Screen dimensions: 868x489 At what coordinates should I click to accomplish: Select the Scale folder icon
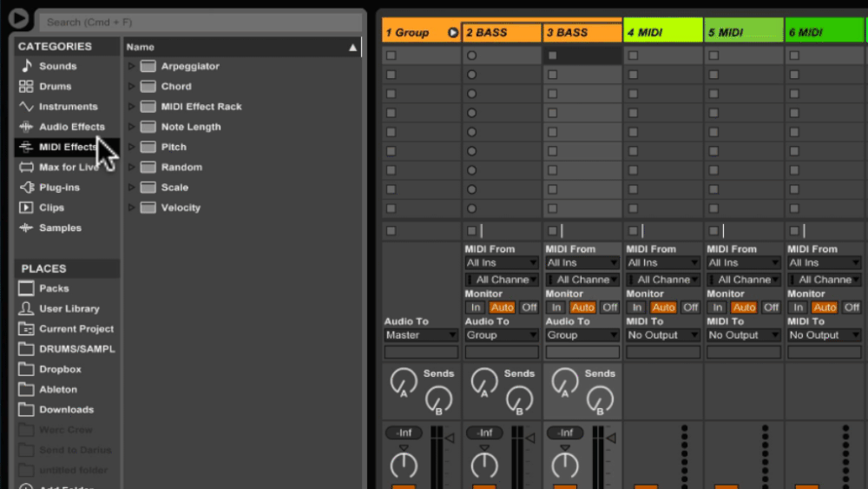(x=148, y=188)
